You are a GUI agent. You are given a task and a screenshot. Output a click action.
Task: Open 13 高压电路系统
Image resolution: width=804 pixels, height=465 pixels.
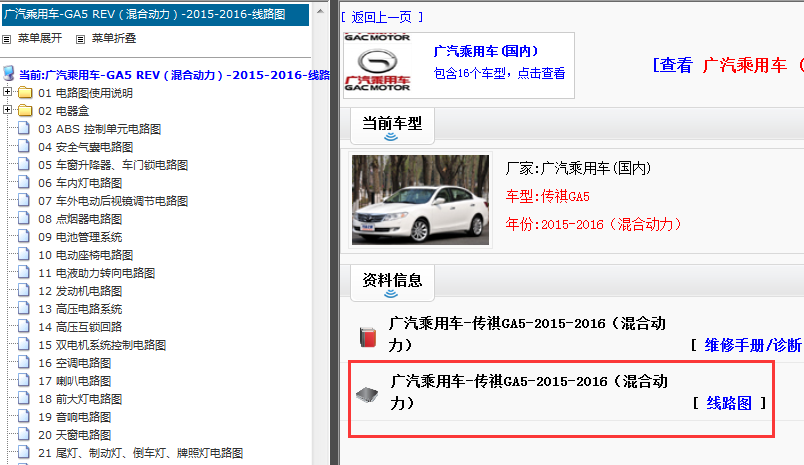coord(80,309)
